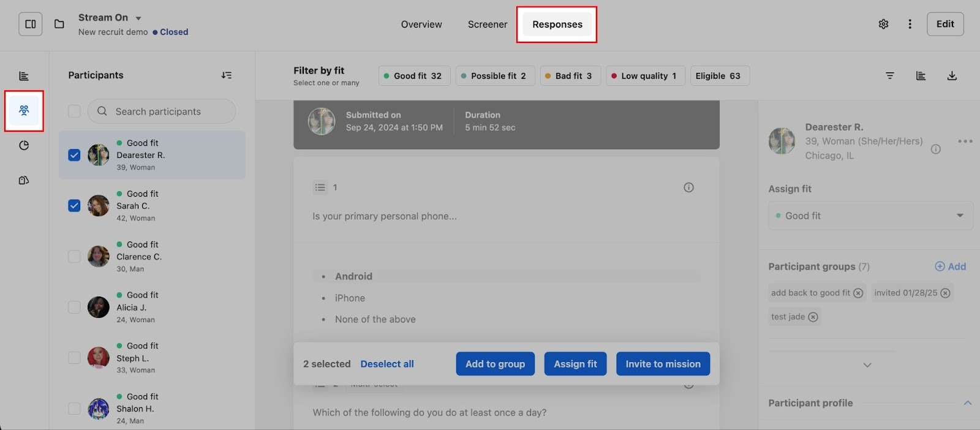The height and width of the screenshot is (430, 980).
Task: Click the sort participants icon
Action: point(227,75)
